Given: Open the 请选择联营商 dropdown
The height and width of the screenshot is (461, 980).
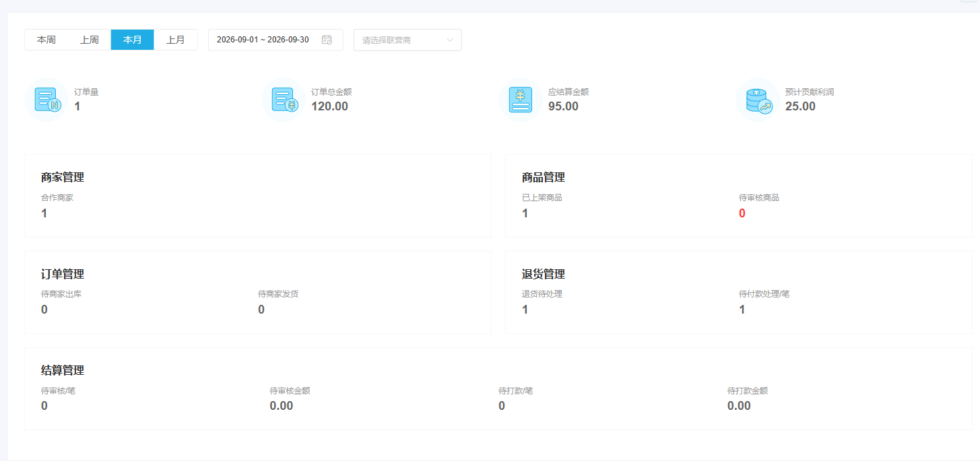Looking at the screenshot, I should pyautogui.click(x=407, y=40).
